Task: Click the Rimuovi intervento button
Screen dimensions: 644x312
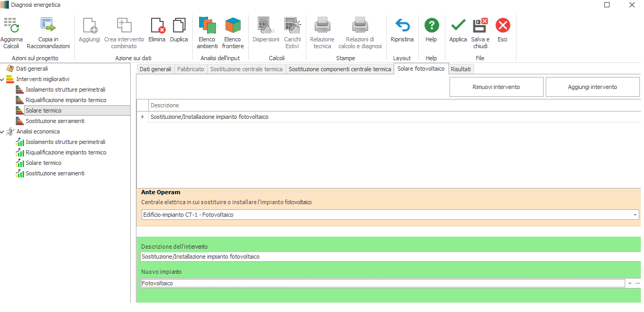Action: (x=496, y=87)
